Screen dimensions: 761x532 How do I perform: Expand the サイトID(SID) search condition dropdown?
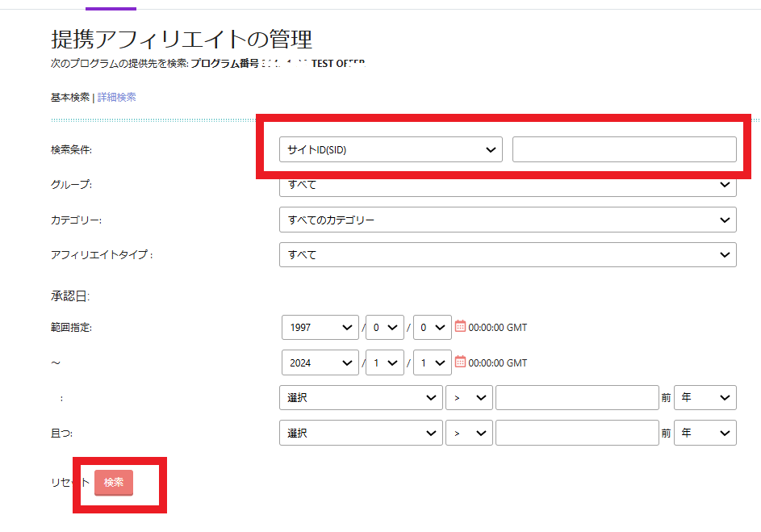[391, 149]
